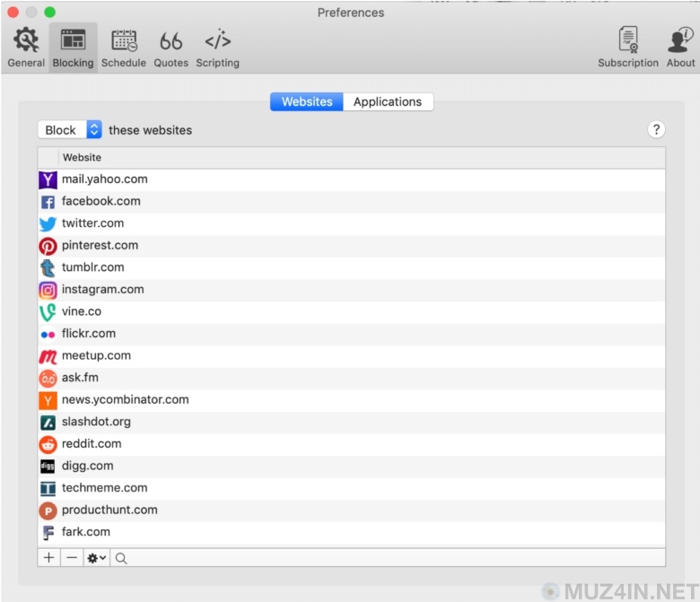
Task: Click the ask.fm favicon
Action: click(x=48, y=379)
